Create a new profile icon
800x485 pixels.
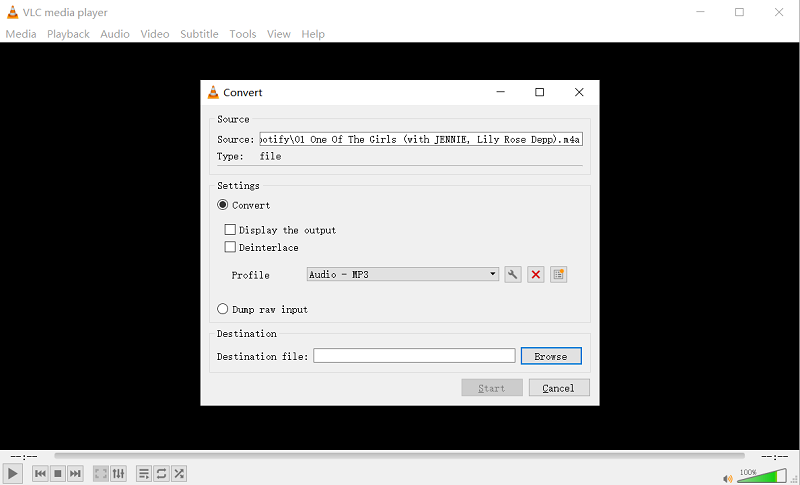559,274
